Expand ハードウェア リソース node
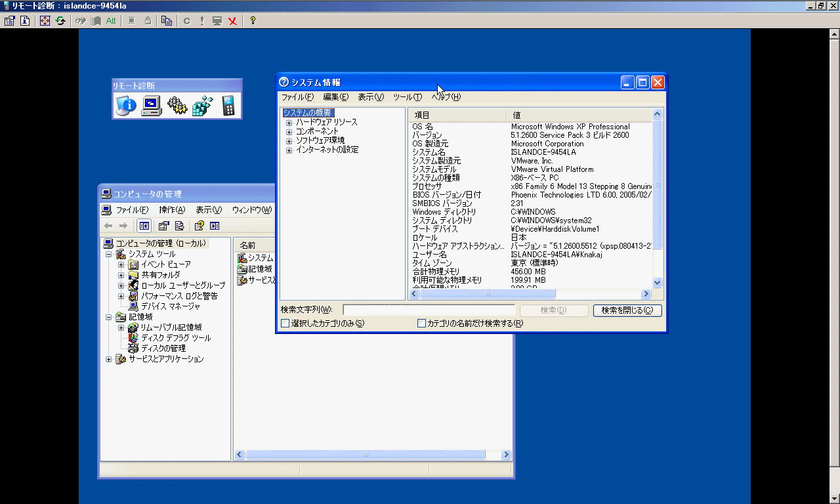Image resolution: width=840 pixels, height=504 pixels. pos(289,123)
